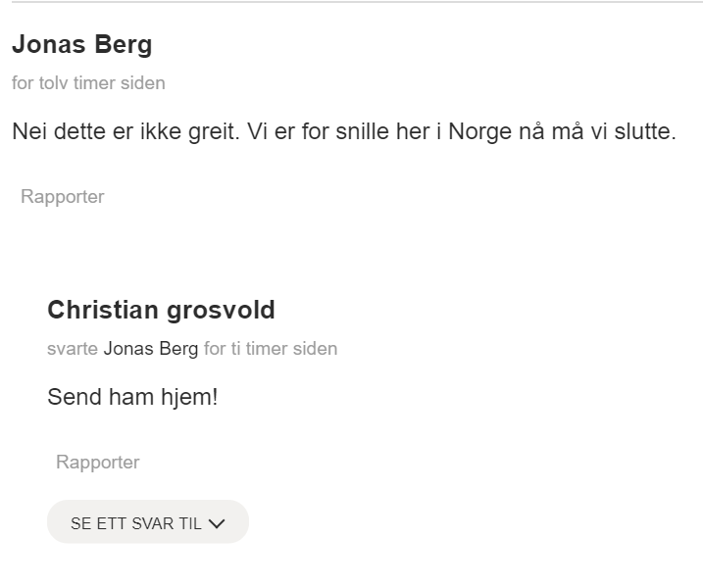The height and width of the screenshot is (588, 703).
Task: Click the surname "grosvold" in the reply header
Action: pyautogui.click(x=221, y=311)
